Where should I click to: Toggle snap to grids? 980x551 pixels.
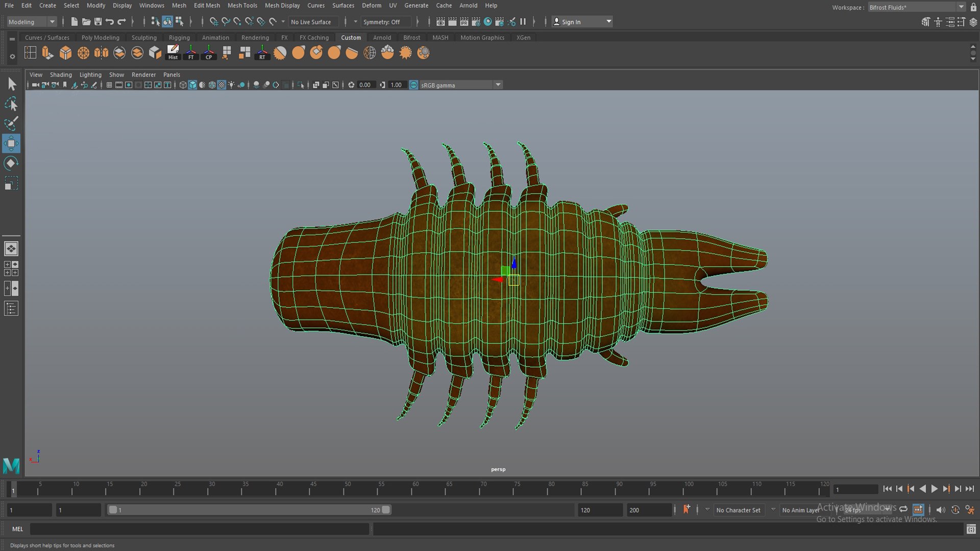click(213, 21)
